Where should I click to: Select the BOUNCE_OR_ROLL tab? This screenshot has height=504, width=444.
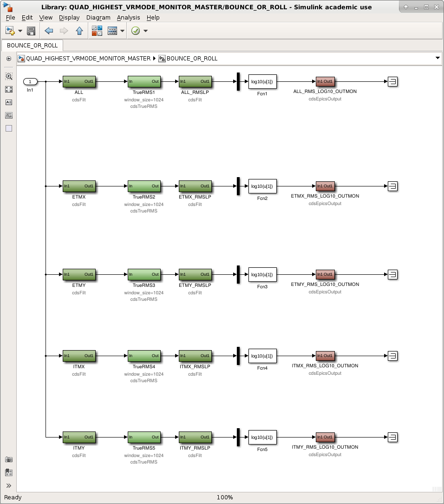pyautogui.click(x=32, y=45)
